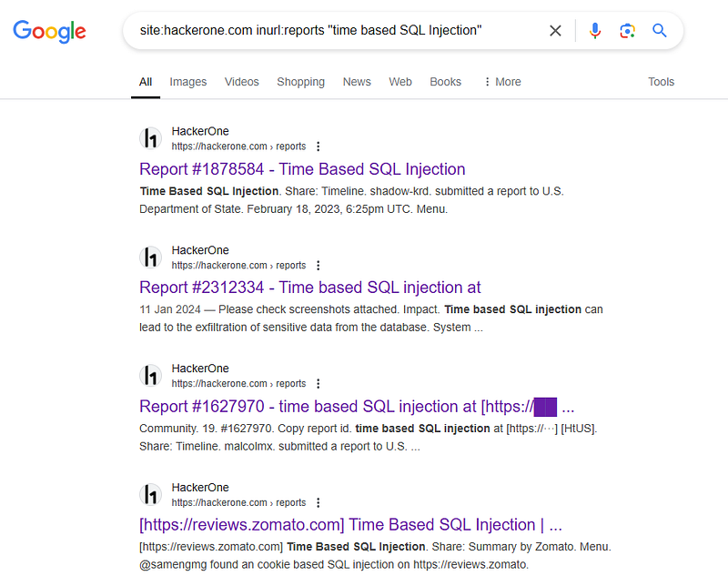The width and height of the screenshot is (728, 586).
Task: Click snippet text mentioning @samengmg
Action: click(375, 556)
